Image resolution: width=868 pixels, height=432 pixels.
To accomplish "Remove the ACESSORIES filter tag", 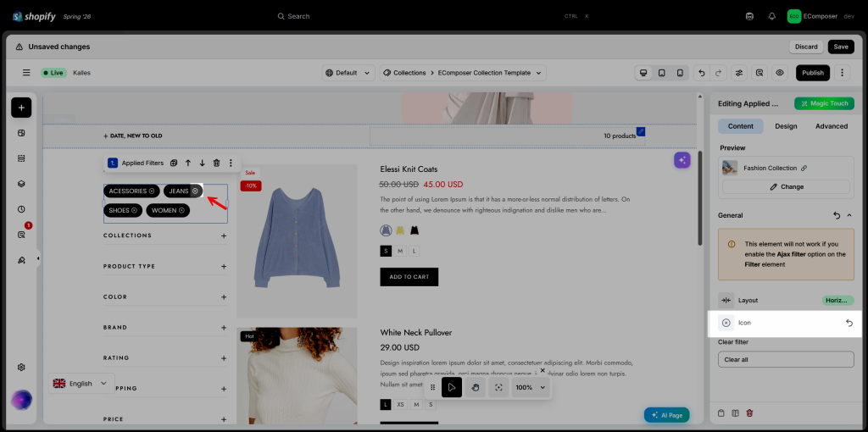I will coord(152,191).
